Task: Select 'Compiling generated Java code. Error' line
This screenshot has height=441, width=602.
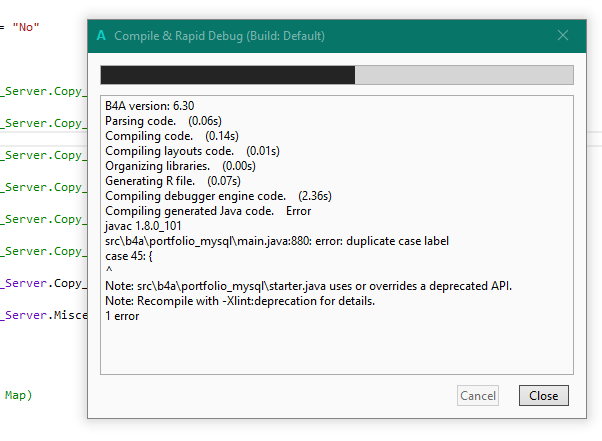Action: coord(208,211)
